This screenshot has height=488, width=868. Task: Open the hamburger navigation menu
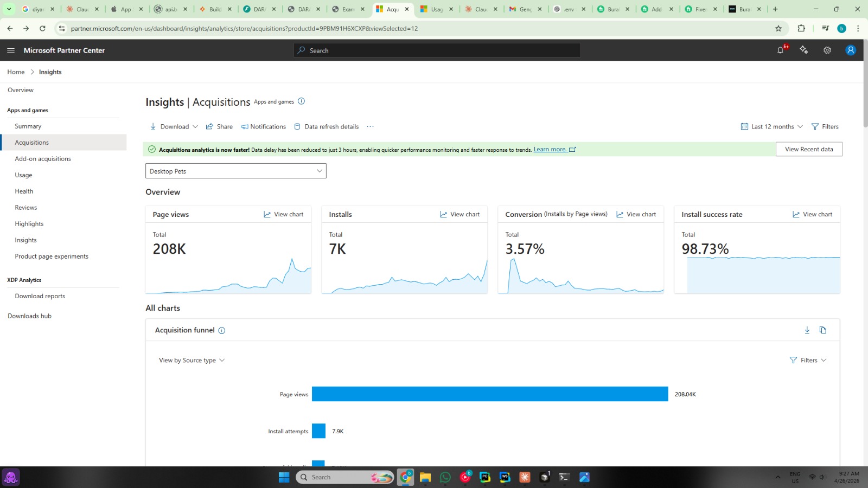11,50
